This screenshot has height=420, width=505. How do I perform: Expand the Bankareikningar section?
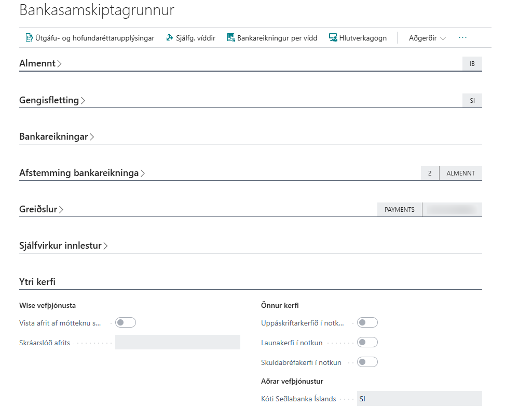click(x=57, y=137)
